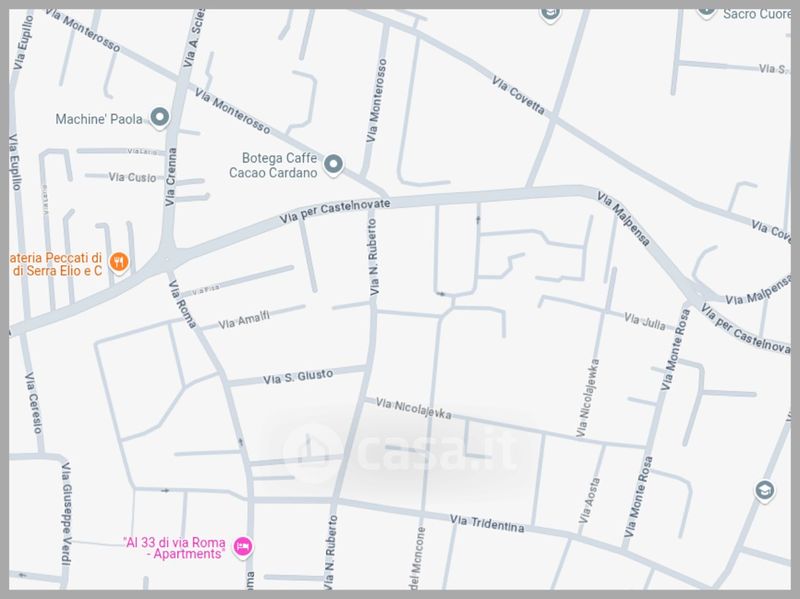
Task: Click the partially hidden marker at top center
Action: [x=550, y=15]
